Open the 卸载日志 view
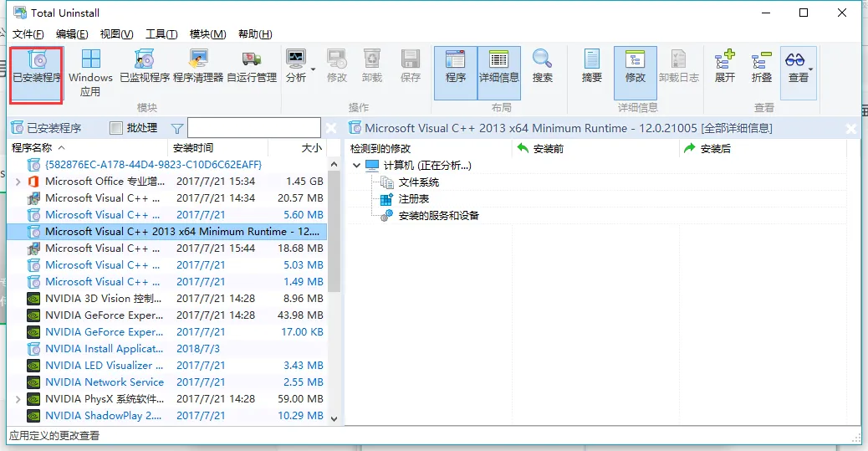Image resolution: width=868 pixels, height=451 pixels. 679,68
